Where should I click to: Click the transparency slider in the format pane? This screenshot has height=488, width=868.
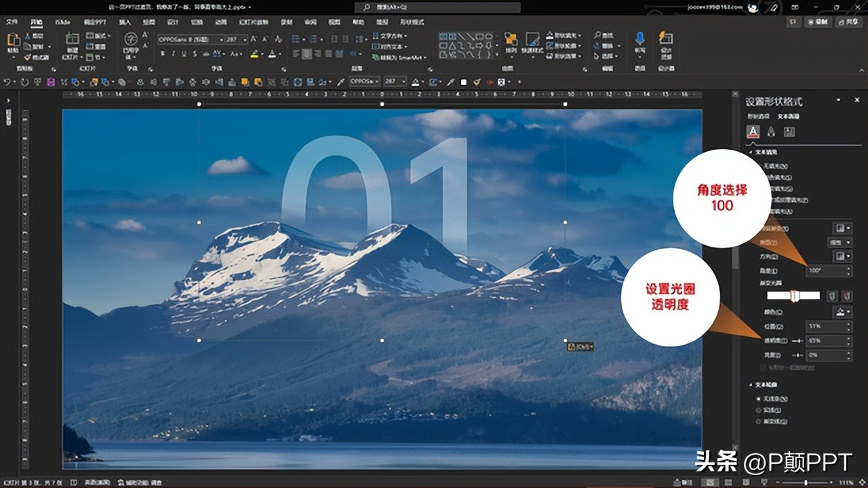(798, 341)
